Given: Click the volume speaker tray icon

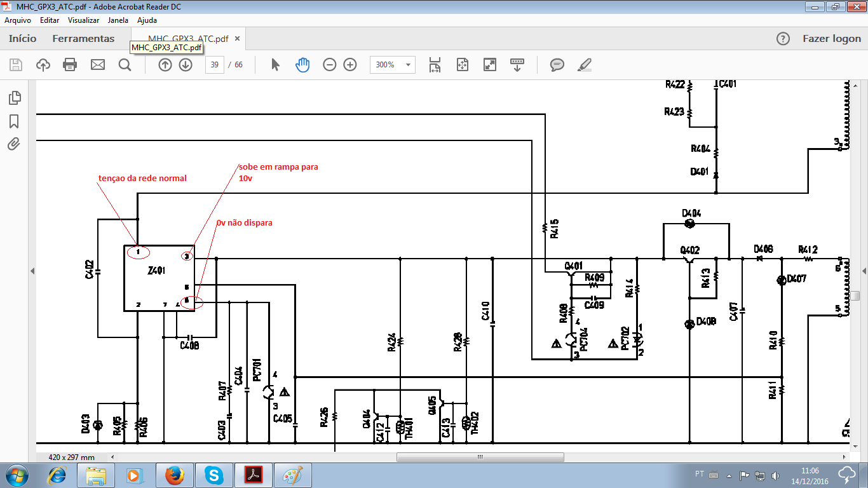Looking at the screenshot, I should (775, 475).
